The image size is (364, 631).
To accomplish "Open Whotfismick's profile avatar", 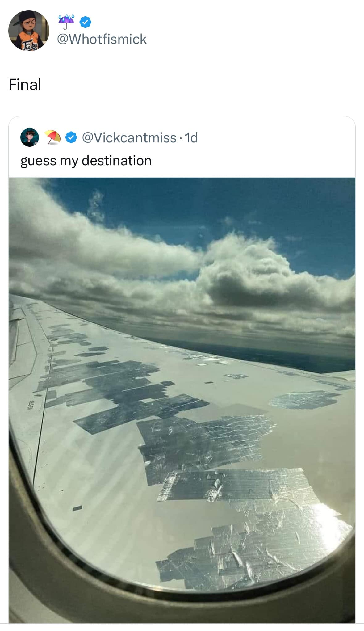I will coord(29,31).
